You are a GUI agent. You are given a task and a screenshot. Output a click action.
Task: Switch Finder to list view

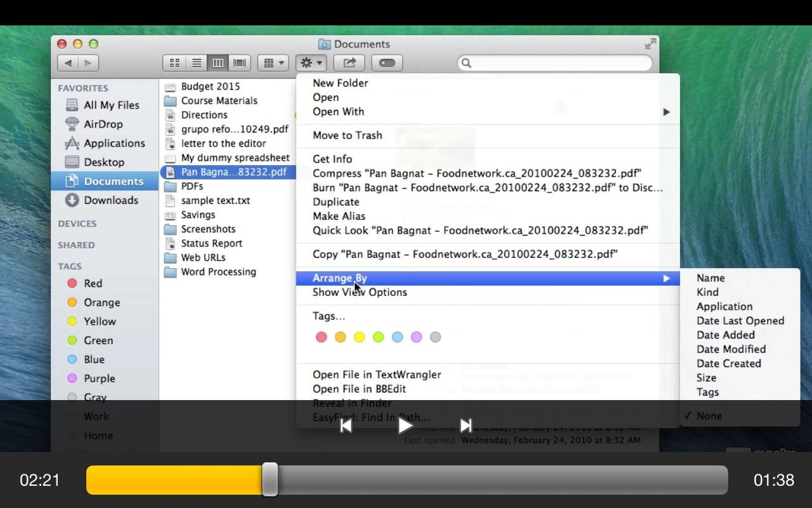(197, 63)
